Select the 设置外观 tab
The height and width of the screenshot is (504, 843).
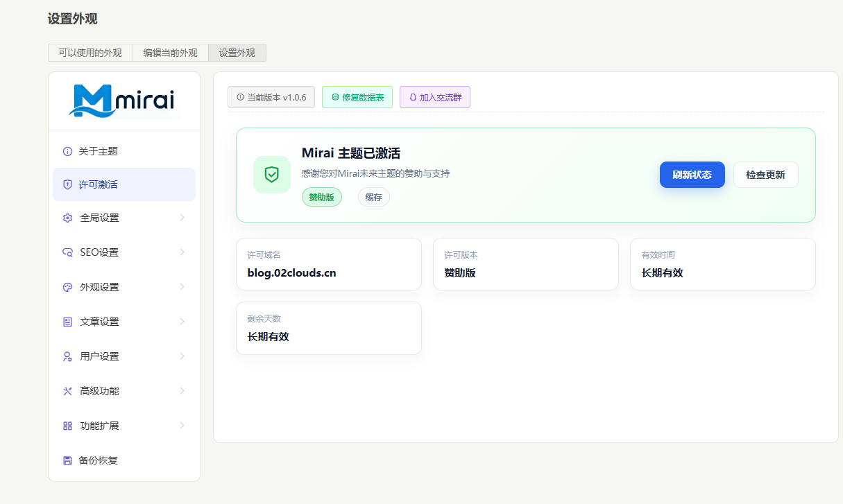[x=237, y=53]
